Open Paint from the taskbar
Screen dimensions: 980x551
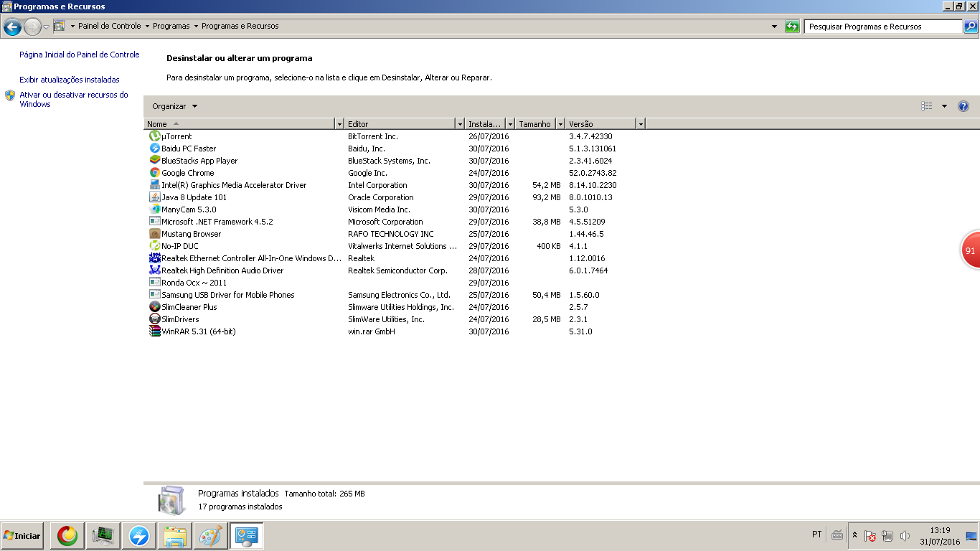pos(210,535)
